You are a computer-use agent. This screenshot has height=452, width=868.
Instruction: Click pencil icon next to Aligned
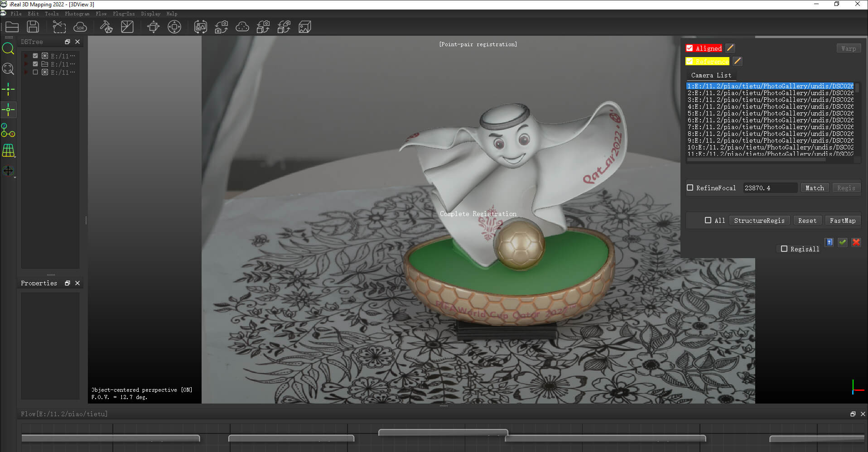click(x=730, y=48)
